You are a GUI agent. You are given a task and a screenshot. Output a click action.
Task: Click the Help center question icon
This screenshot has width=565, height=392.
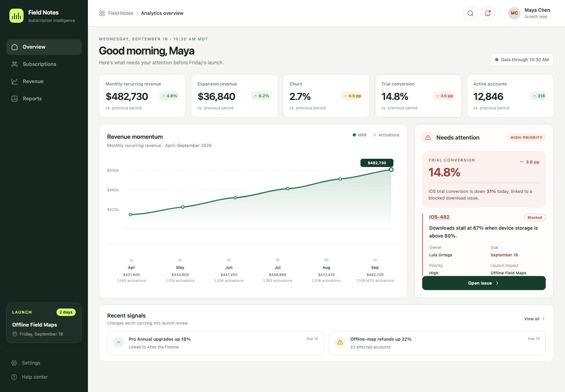(x=14, y=377)
